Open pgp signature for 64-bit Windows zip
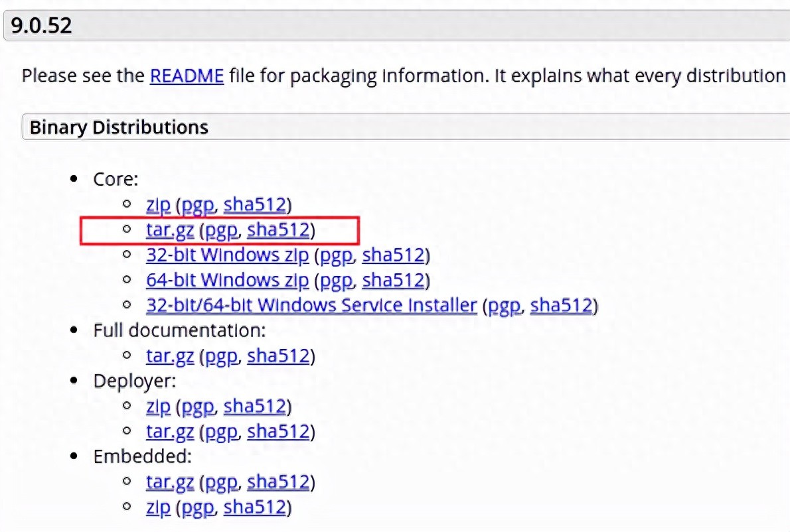 pyautogui.click(x=337, y=281)
